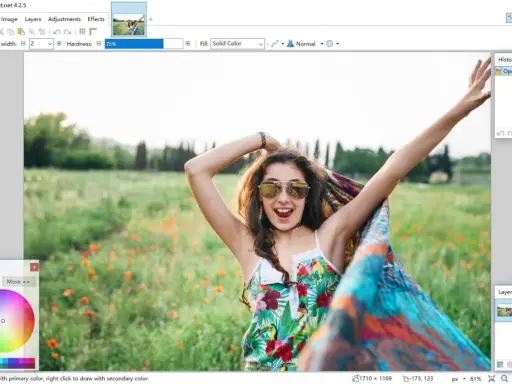Click the fit to window zoom icon
Screen dimensions: 512x384
click(x=491, y=379)
